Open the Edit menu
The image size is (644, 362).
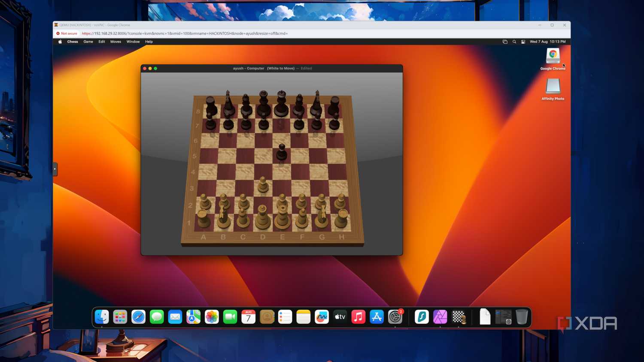pyautogui.click(x=102, y=42)
